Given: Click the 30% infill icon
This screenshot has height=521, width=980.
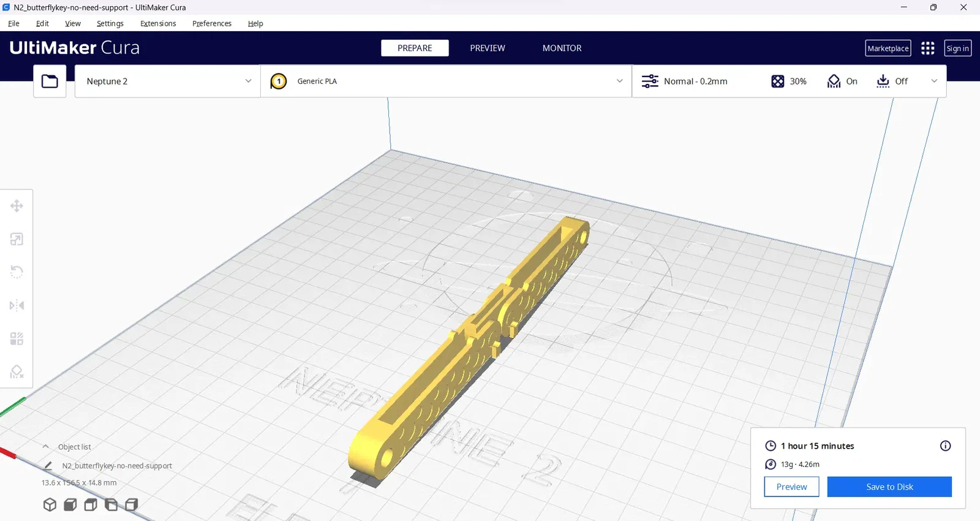Looking at the screenshot, I should click(777, 81).
